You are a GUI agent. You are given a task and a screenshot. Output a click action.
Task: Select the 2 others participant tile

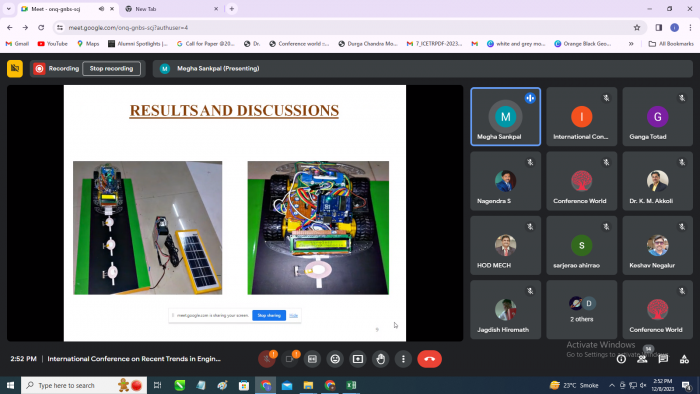click(581, 310)
